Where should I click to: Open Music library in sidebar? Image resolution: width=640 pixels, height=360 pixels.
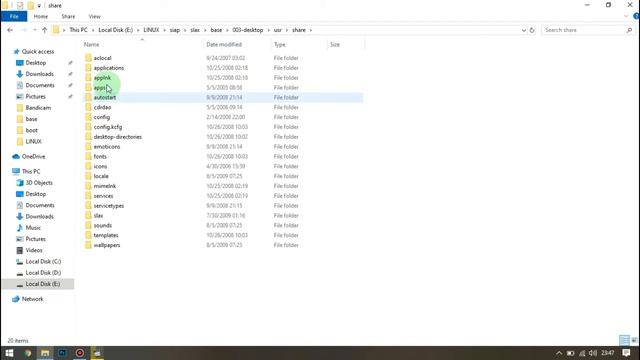[33, 228]
